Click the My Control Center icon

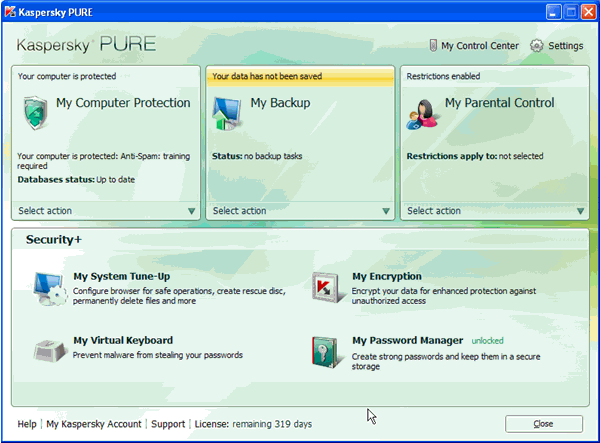(432, 46)
